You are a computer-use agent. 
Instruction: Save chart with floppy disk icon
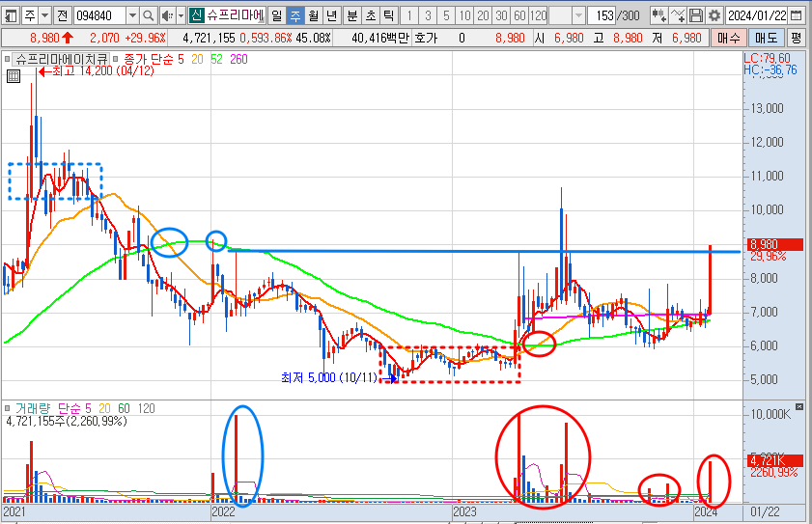coord(696,16)
